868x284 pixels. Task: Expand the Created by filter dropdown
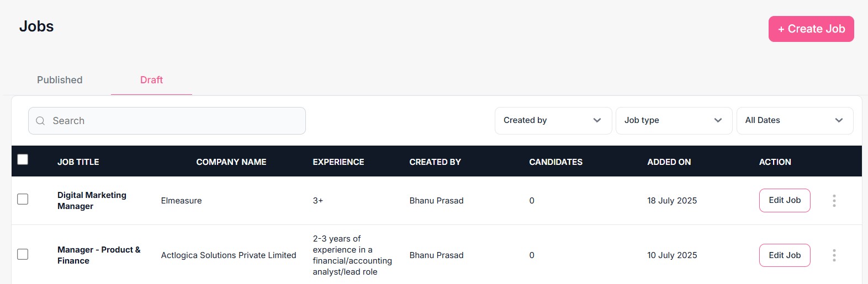552,120
